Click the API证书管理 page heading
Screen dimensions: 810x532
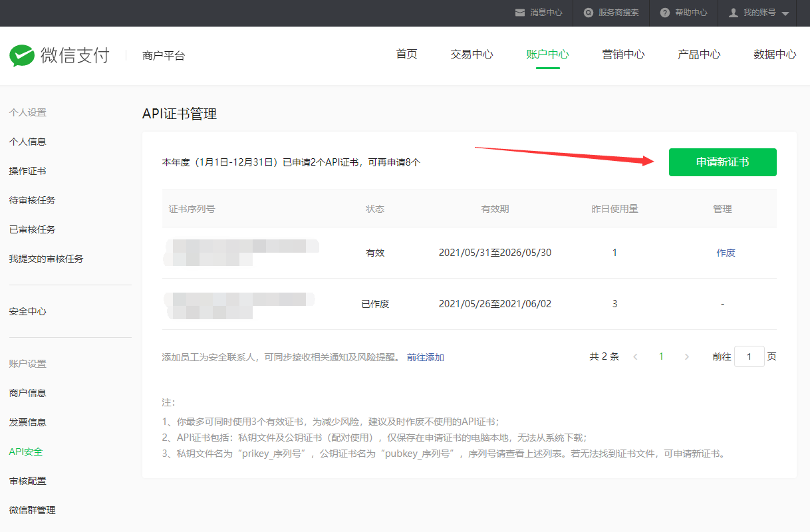[180, 114]
